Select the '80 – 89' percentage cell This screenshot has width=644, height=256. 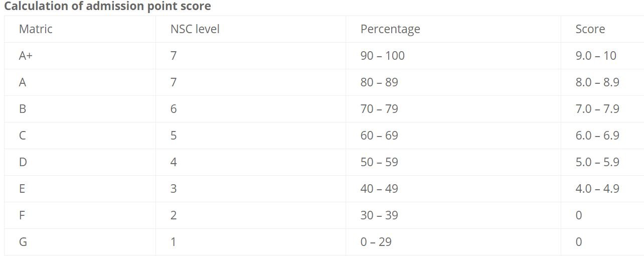pos(379,82)
